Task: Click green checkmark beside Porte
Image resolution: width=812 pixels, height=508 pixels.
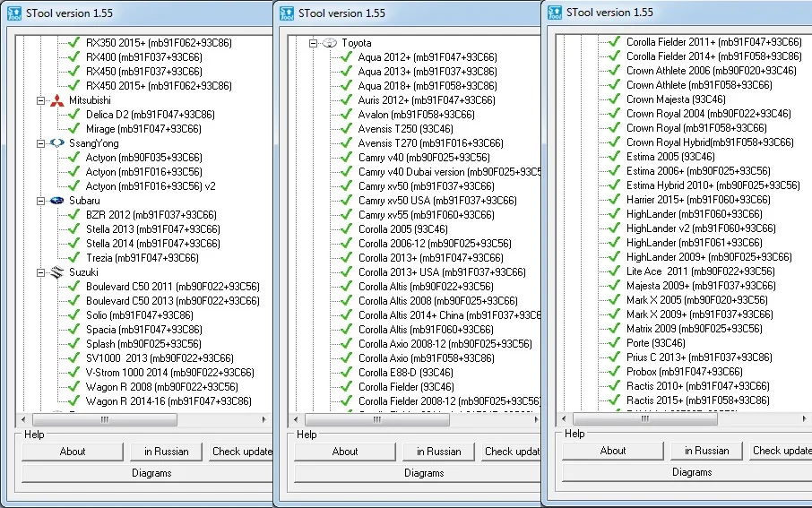Action: click(x=615, y=343)
